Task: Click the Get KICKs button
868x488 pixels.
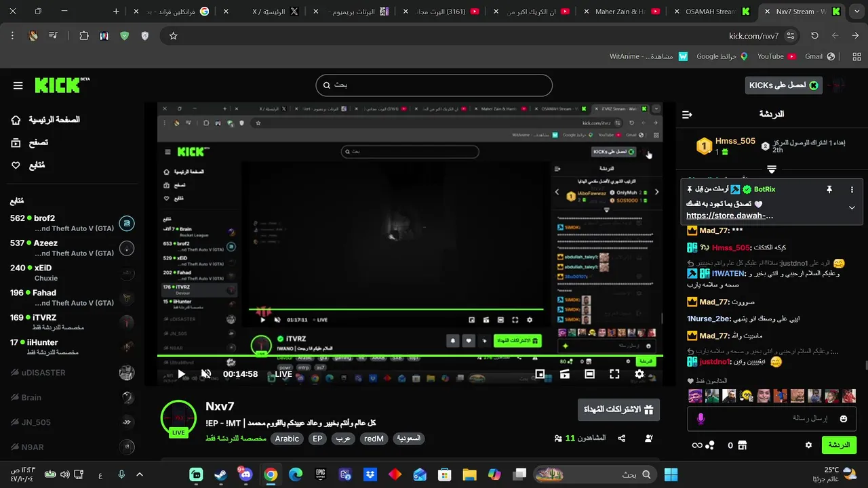Action: point(783,85)
